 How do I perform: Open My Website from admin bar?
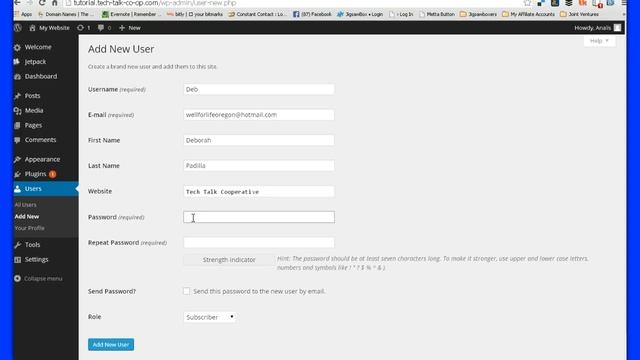pyautogui.click(x=49, y=28)
